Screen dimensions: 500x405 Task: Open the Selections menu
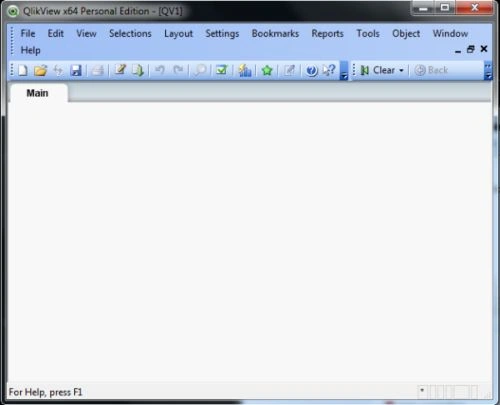pyautogui.click(x=130, y=34)
